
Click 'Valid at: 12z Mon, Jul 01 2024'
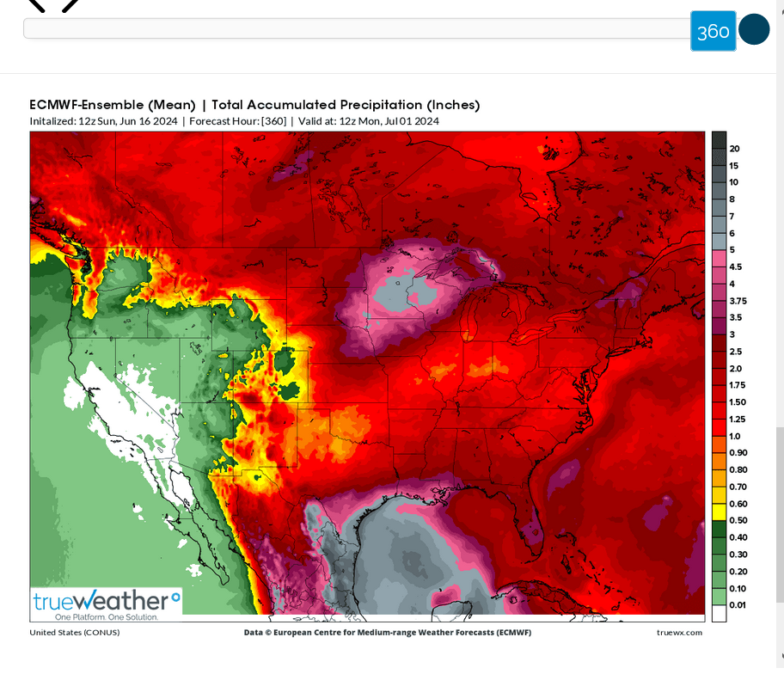(369, 121)
